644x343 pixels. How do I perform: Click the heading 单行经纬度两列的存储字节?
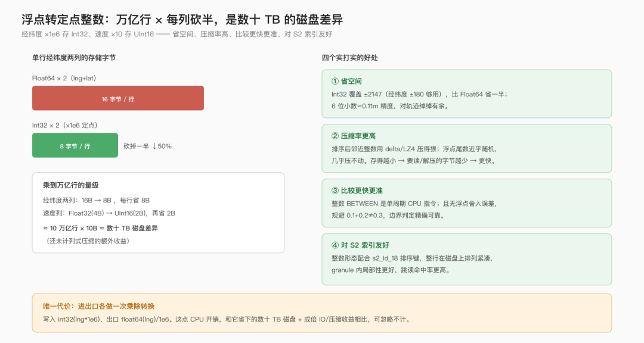pyautogui.click(x=74, y=58)
